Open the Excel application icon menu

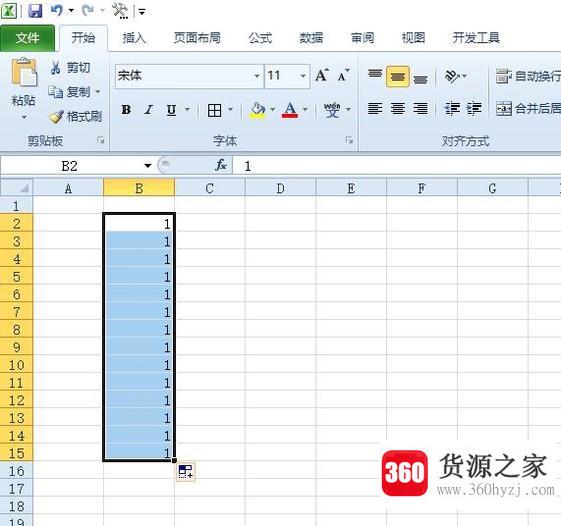[x=9, y=11]
